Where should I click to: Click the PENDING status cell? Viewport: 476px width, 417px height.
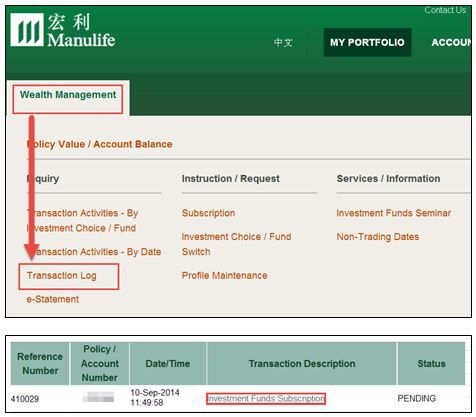tap(417, 398)
